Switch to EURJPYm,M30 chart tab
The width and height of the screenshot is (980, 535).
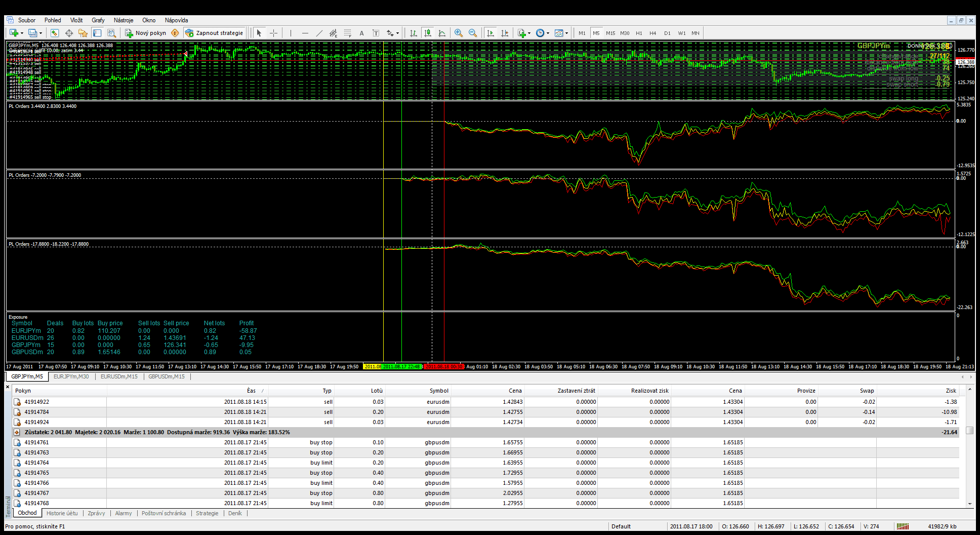[x=71, y=376]
